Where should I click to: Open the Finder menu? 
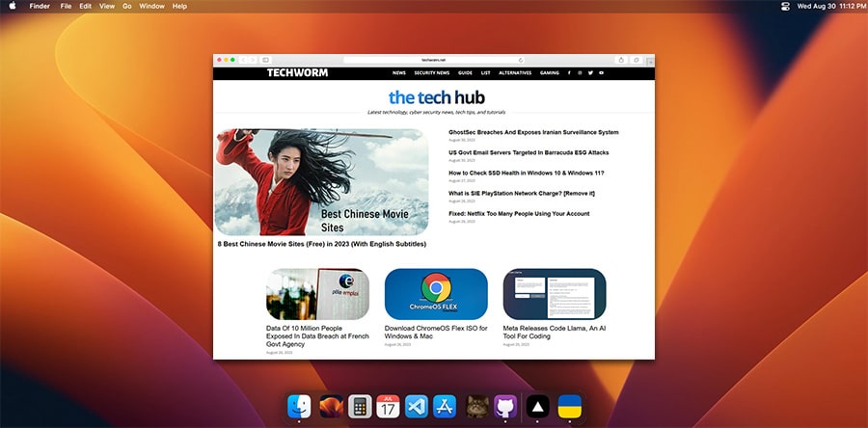[x=39, y=6]
